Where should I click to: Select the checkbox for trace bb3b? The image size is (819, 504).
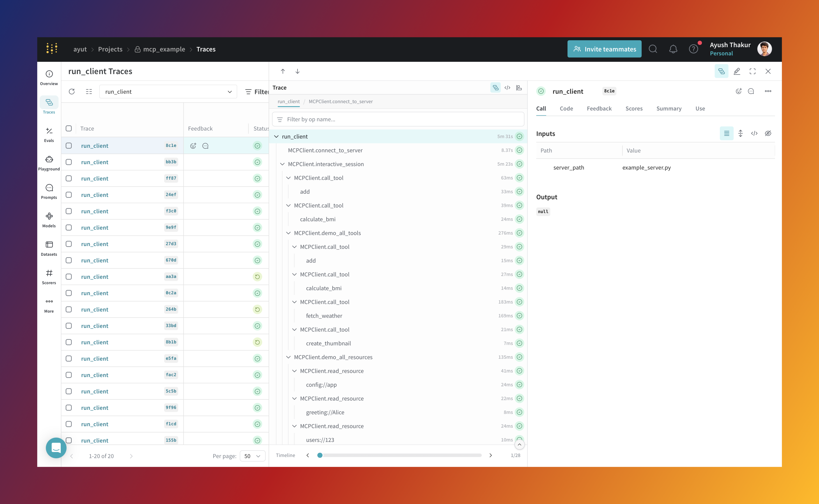(69, 162)
